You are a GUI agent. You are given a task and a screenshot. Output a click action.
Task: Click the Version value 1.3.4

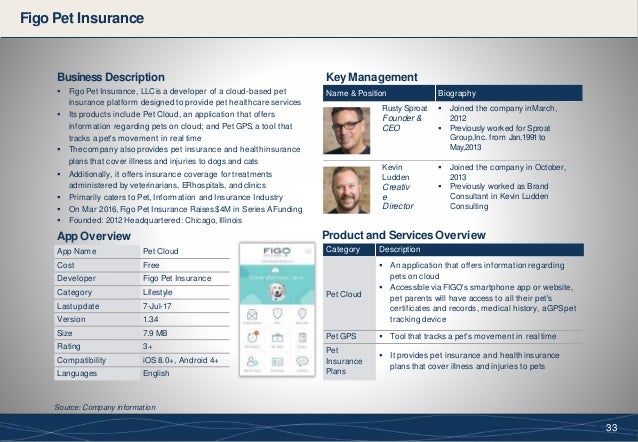[151, 319]
